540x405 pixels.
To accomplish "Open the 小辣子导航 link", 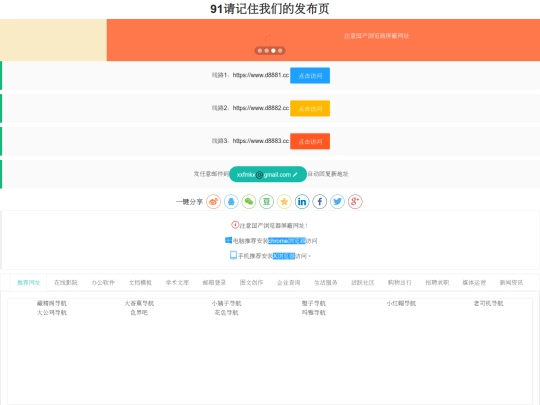I will tap(227, 303).
